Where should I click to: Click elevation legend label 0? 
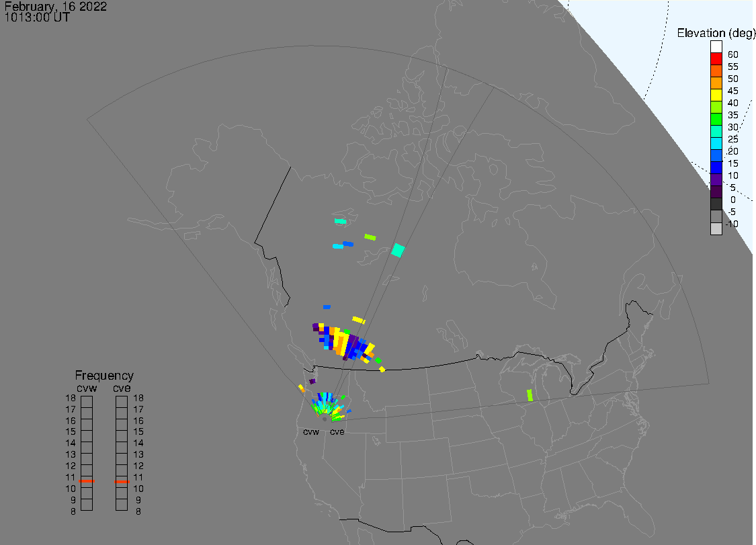(733, 200)
